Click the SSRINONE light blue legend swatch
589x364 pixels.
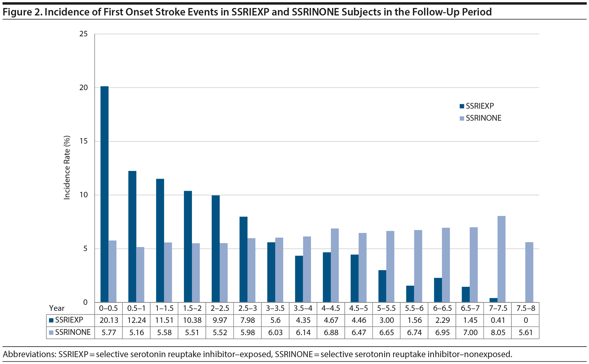(x=462, y=118)
